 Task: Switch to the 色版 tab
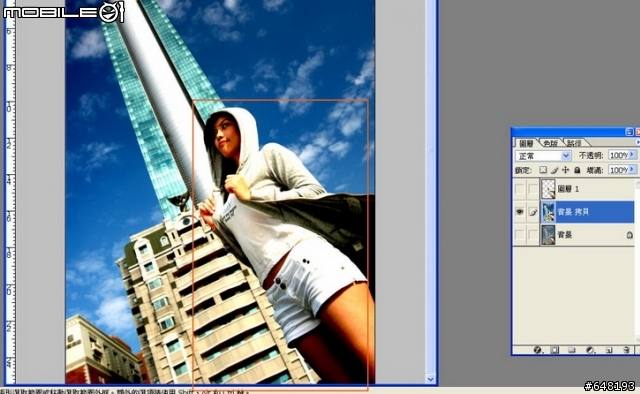[x=550, y=143]
